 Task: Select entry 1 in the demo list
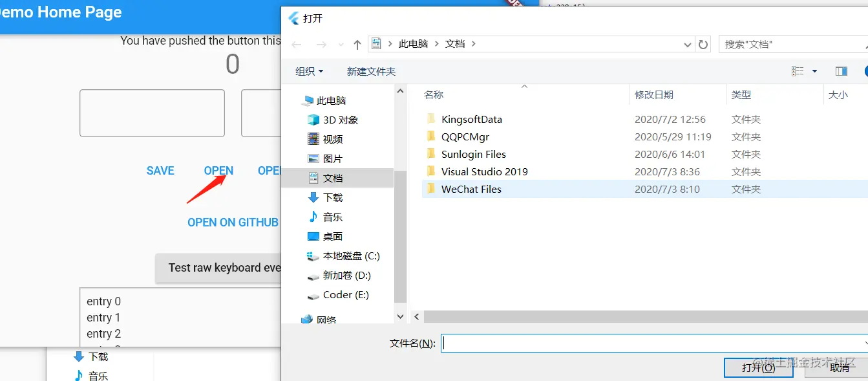[103, 318]
